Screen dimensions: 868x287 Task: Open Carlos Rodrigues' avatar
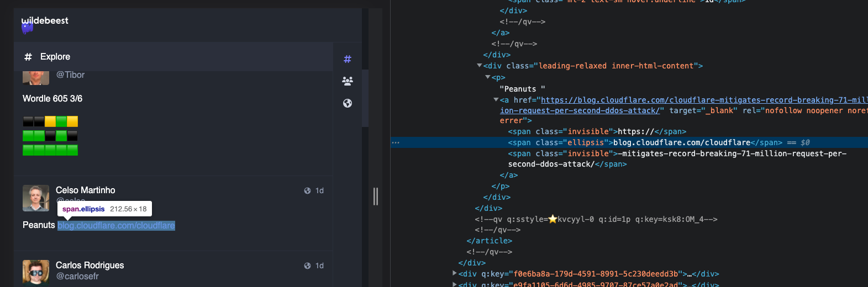36,273
